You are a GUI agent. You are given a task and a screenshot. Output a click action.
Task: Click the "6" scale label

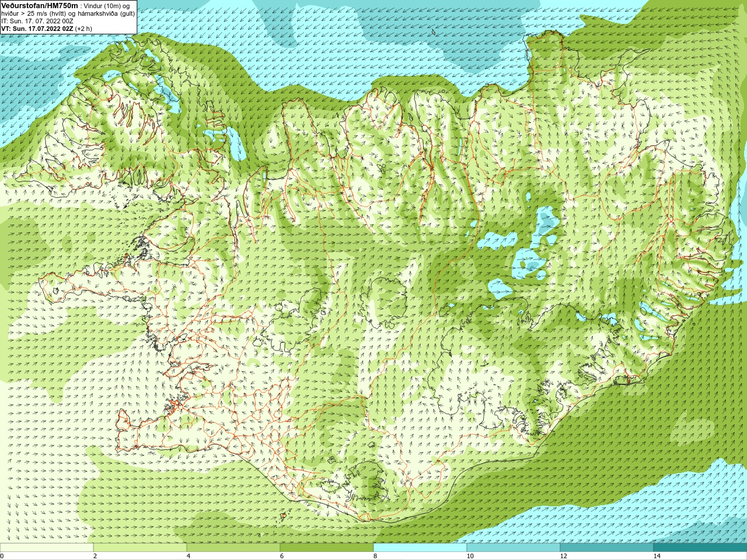pyautogui.click(x=282, y=556)
